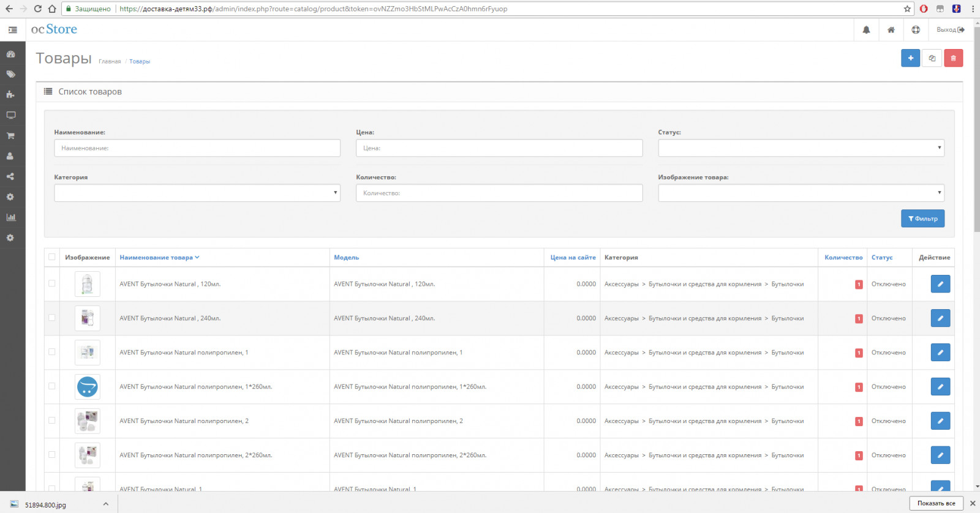Close the downloads bar
The image size is (980, 513).
(x=972, y=503)
